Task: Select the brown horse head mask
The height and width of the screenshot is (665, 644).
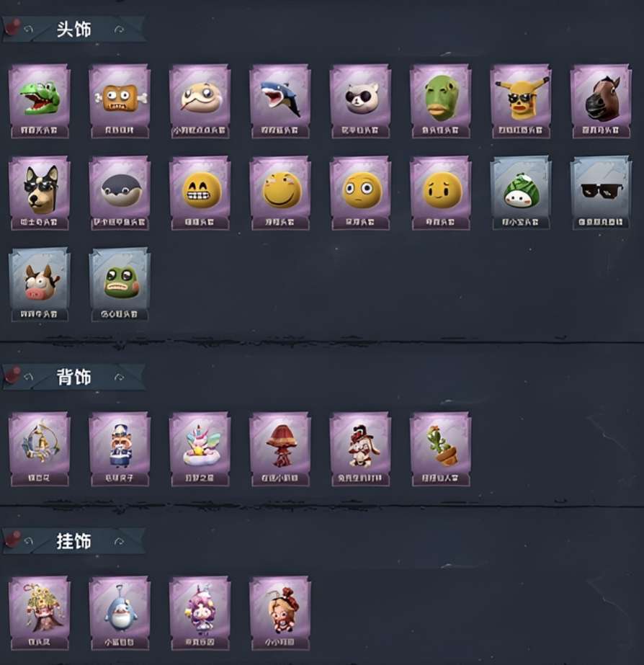Action: point(600,101)
